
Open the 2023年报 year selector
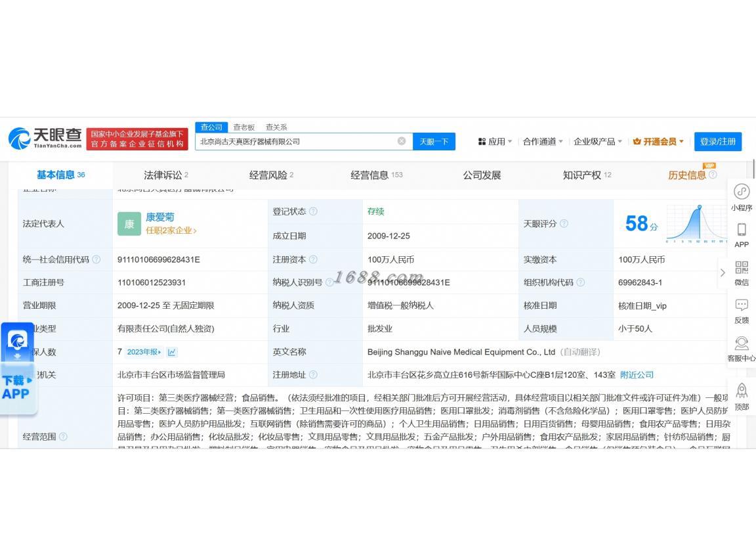(144, 352)
